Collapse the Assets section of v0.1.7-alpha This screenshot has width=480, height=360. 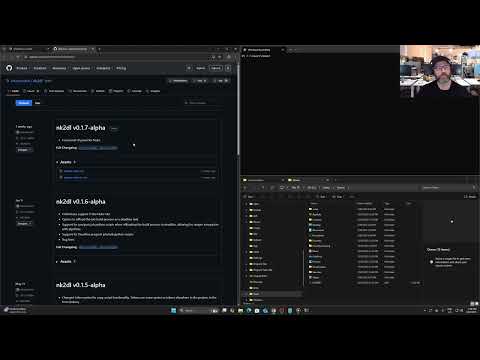(x=66, y=162)
